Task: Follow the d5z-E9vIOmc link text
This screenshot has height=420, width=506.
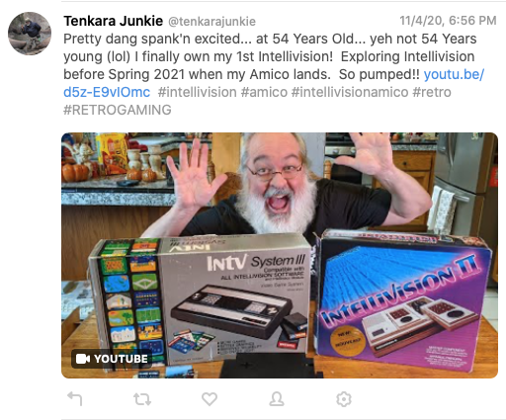Action: pos(107,92)
